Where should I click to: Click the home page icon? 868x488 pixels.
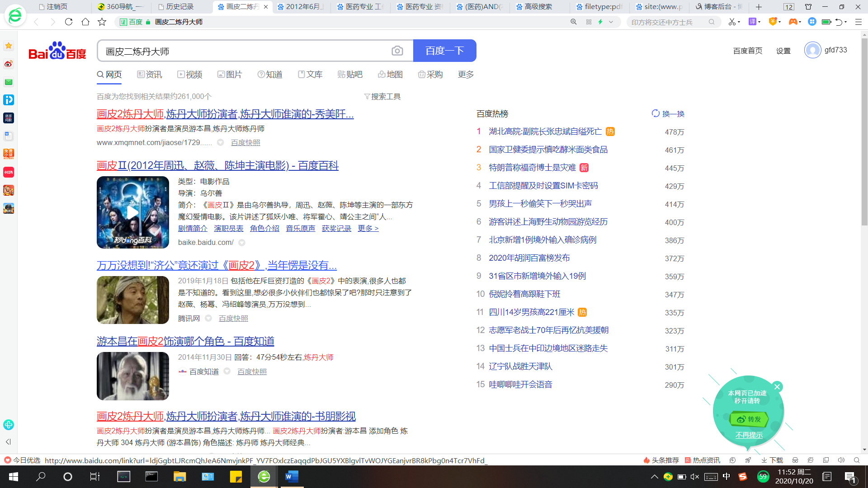(x=85, y=22)
